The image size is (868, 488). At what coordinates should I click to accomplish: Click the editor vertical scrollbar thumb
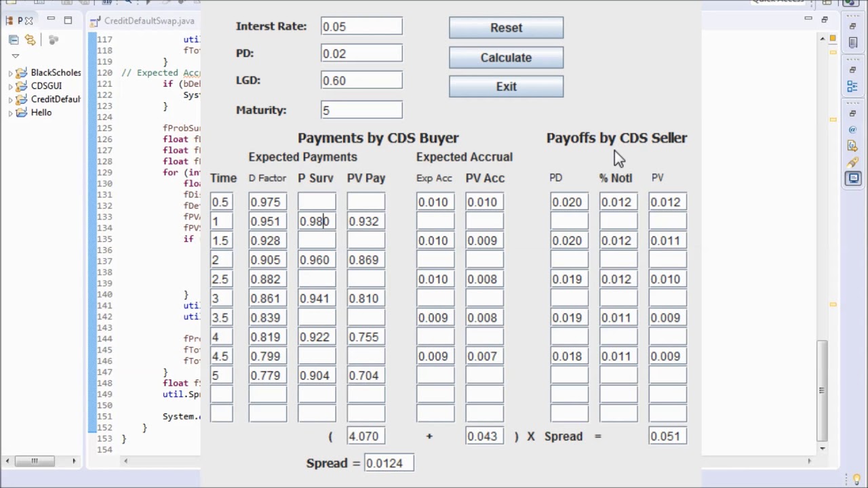[x=823, y=390]
